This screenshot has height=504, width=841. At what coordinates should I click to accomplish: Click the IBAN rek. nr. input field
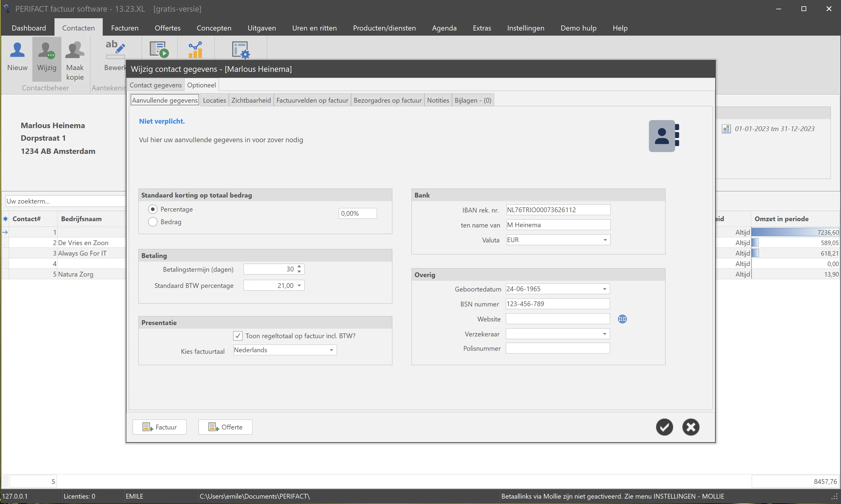click(558, 210)
